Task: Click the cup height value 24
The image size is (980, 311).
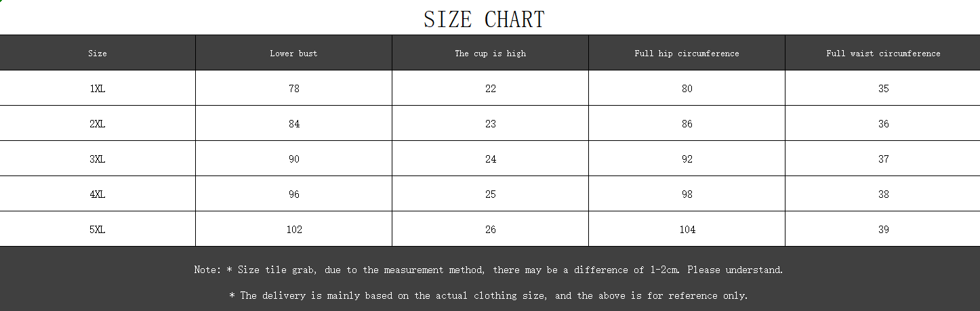Action: click(490, 159)
